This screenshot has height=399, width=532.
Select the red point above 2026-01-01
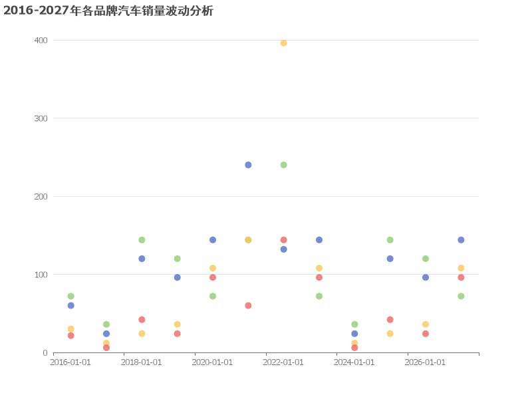[x=426, y=334]
